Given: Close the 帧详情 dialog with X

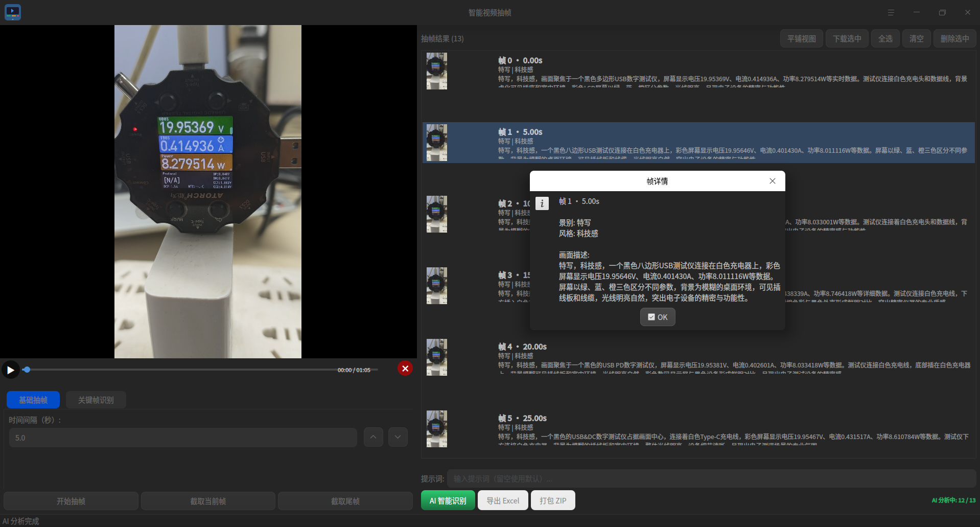Looking at the screenshot, I should click(x=773, y=181).
